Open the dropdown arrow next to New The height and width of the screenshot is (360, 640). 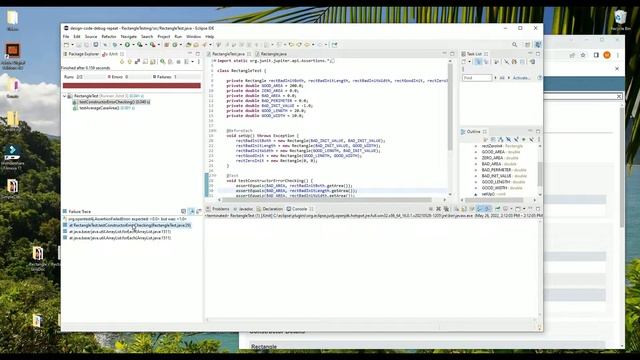(x=72, y=44)
